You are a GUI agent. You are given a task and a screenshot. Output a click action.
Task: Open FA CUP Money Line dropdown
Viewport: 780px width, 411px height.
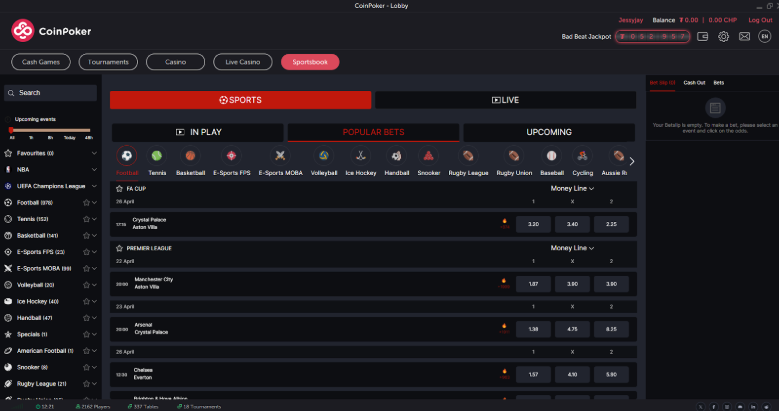click(572, 189)
